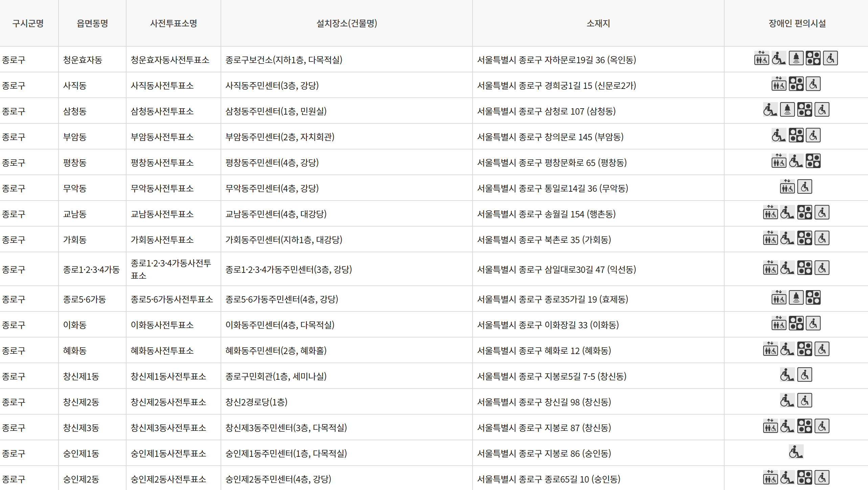The height and width of the screenshot is (490, 868).
Task: Click the lone ramp icon in 숭인제1동 row
Action: click(x=796, y=452)
